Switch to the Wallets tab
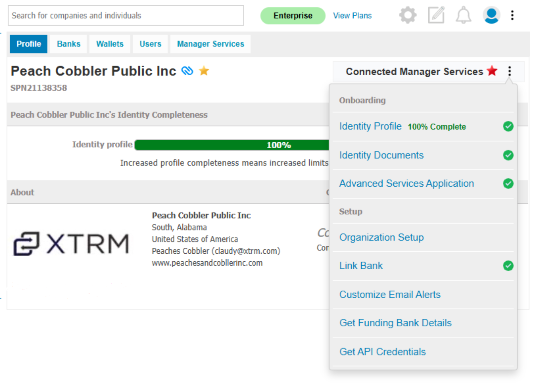 [x=110, y=44]
